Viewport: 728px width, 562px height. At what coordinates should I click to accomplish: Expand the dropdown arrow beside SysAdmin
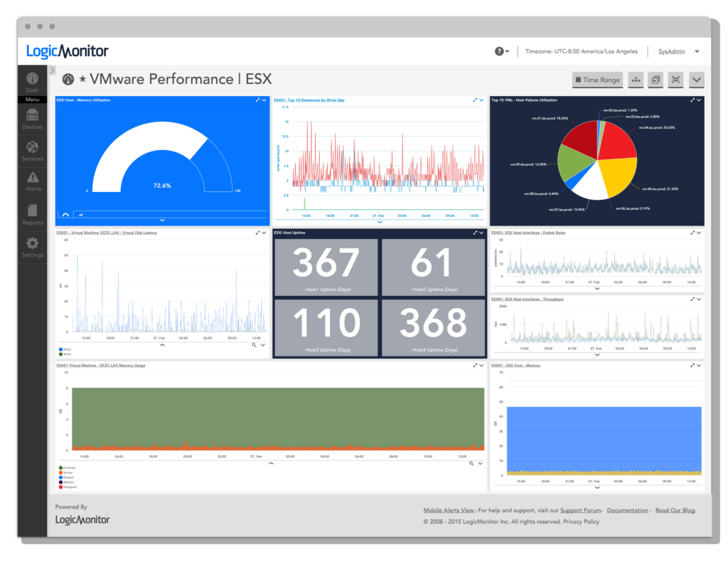point(697,51)
